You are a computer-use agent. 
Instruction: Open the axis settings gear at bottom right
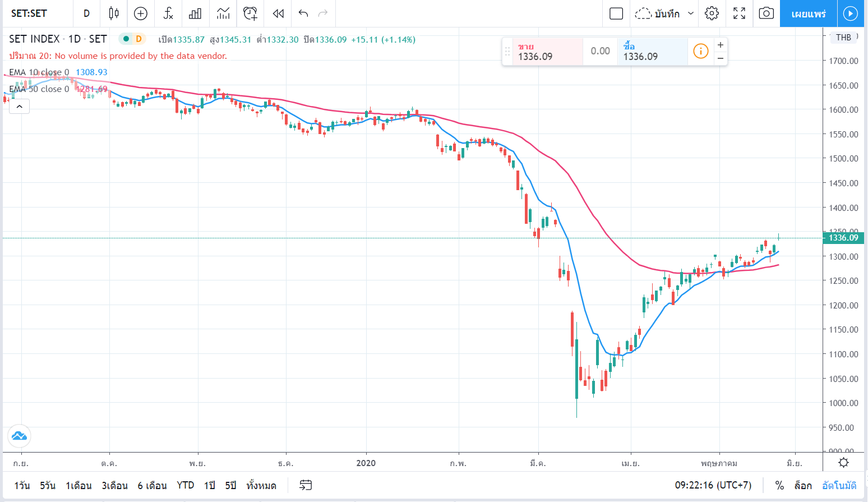843,463
